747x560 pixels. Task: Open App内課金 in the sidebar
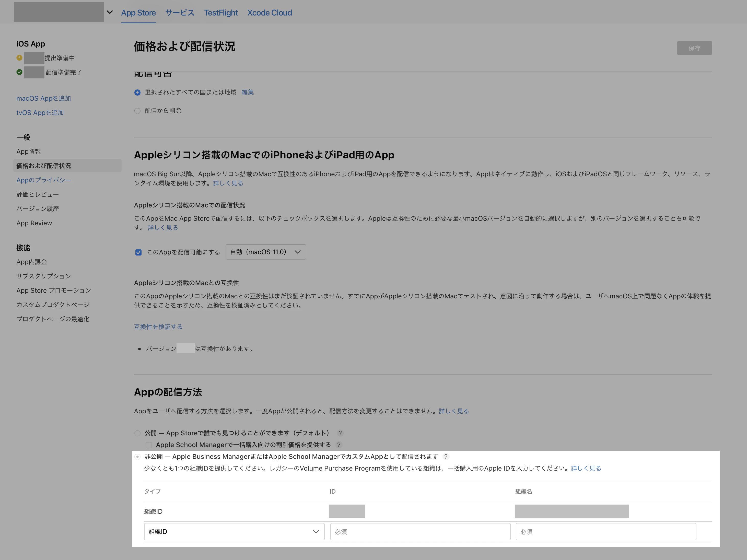tap(32, 262)
